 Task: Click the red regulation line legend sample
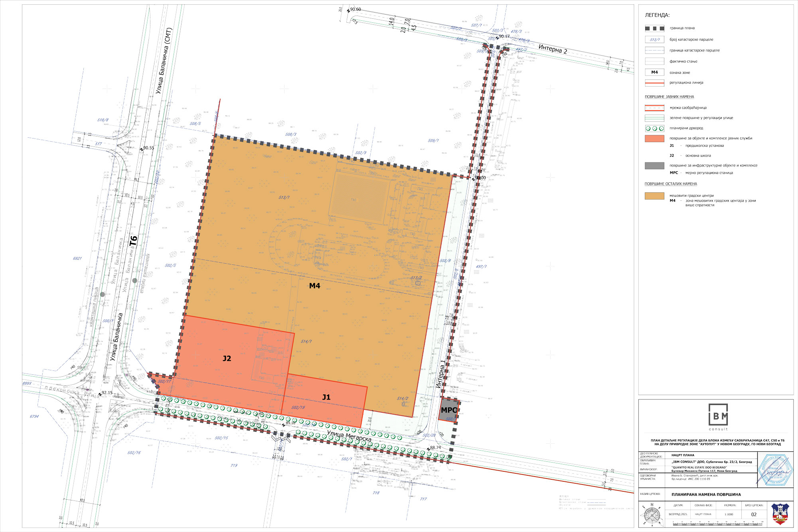pyautogui.click(x=654, y=83)
